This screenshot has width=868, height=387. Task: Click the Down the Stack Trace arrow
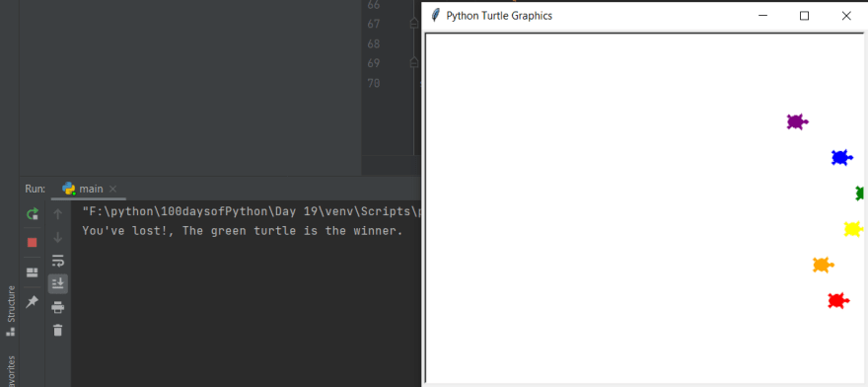pyautogui.click(x=57, y=237)
